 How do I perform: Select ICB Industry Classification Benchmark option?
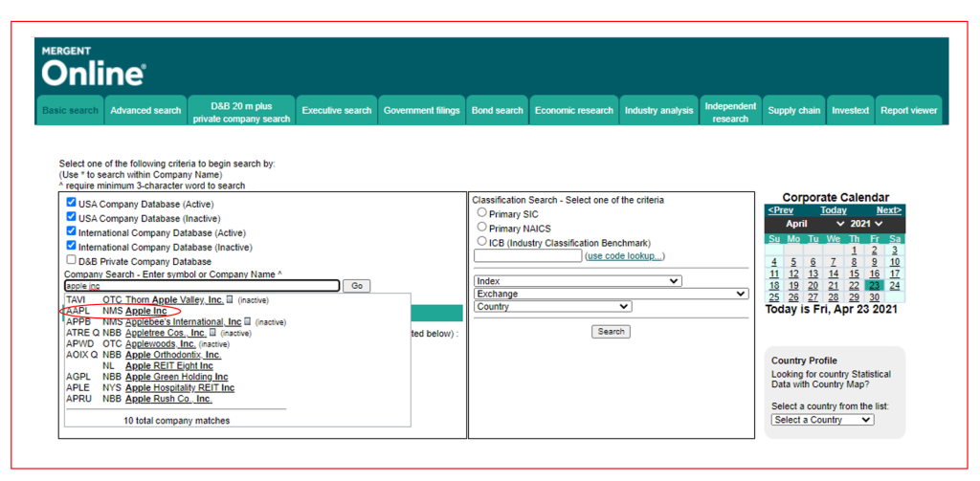click(x=482, y=241)
